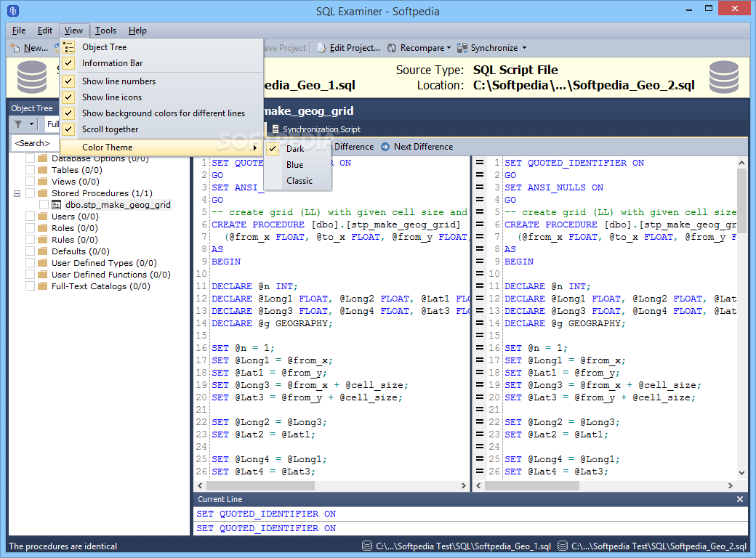Click the SQL Examiner app icon in title bar

coord(14,10)
